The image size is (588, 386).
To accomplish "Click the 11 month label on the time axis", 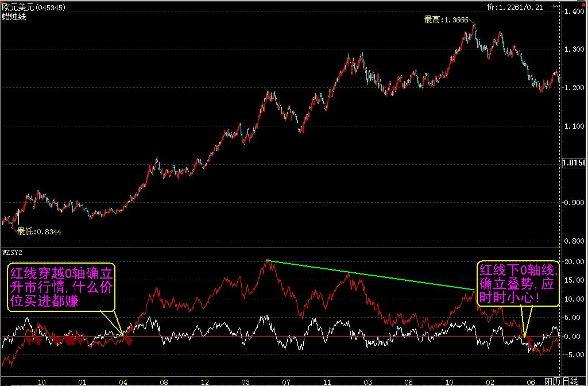I will tap(327, 382).
